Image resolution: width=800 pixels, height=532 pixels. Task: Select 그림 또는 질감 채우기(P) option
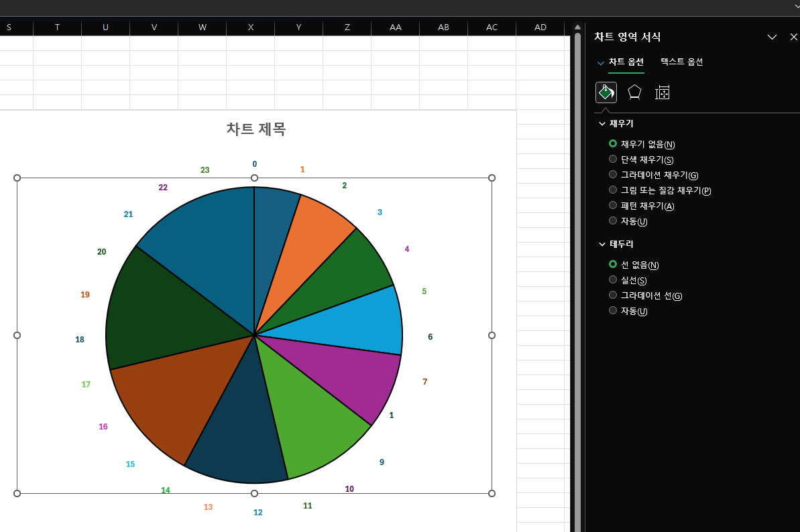[660, 190]
